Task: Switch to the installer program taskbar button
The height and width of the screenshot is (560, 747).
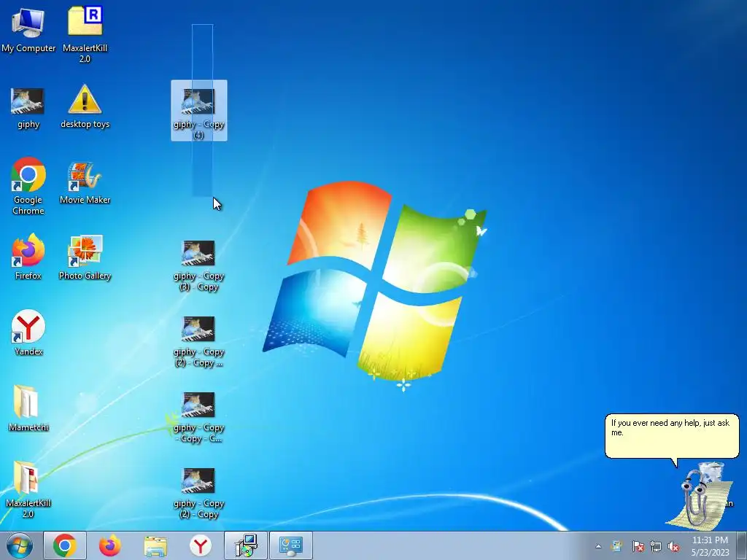Action: pyautogui.click(x=246, y=545)
